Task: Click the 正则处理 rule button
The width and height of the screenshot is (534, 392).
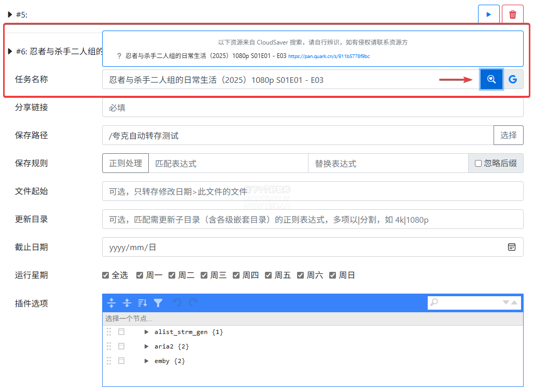Action: point(125,163)
